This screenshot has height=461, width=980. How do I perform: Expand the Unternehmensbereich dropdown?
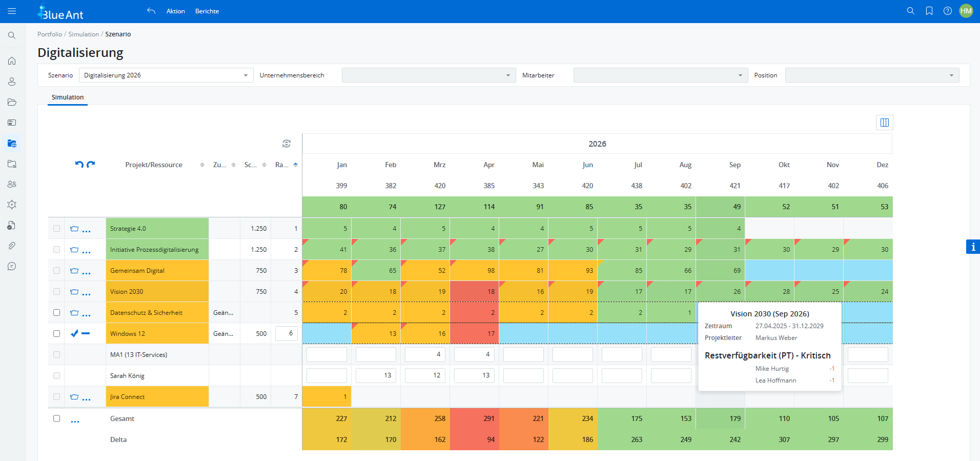428,75
